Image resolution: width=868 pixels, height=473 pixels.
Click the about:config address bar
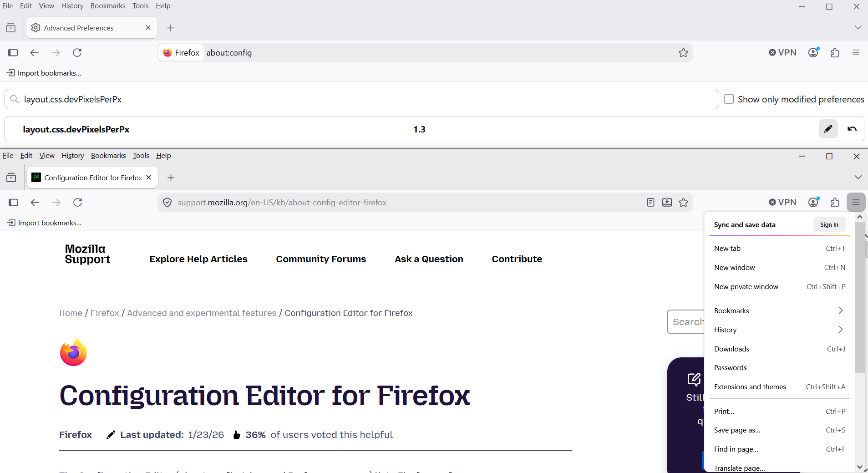(425, 53)
